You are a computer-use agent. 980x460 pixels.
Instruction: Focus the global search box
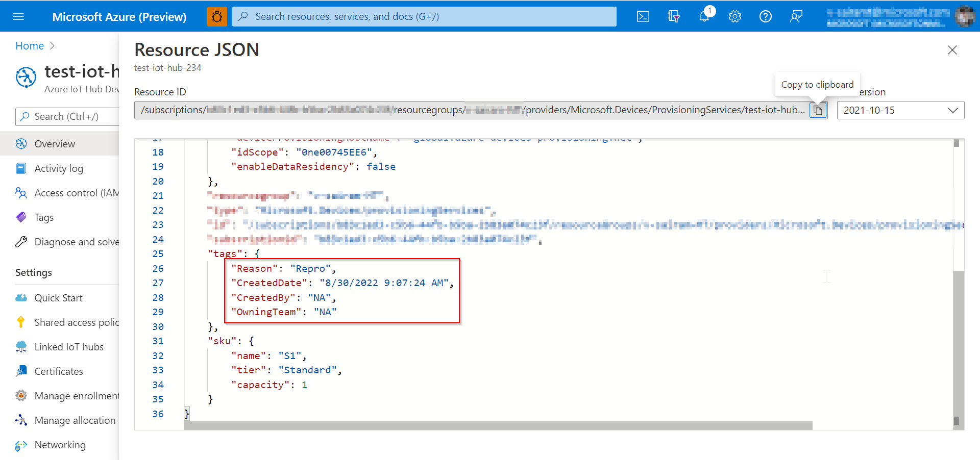point(424,16)
